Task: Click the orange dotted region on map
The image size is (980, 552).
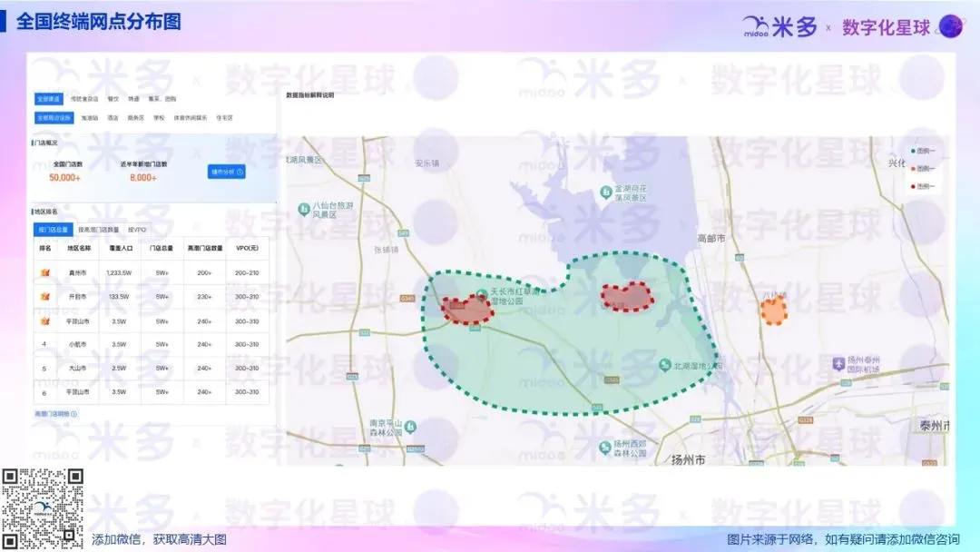Action: click(x=773, y=310)
